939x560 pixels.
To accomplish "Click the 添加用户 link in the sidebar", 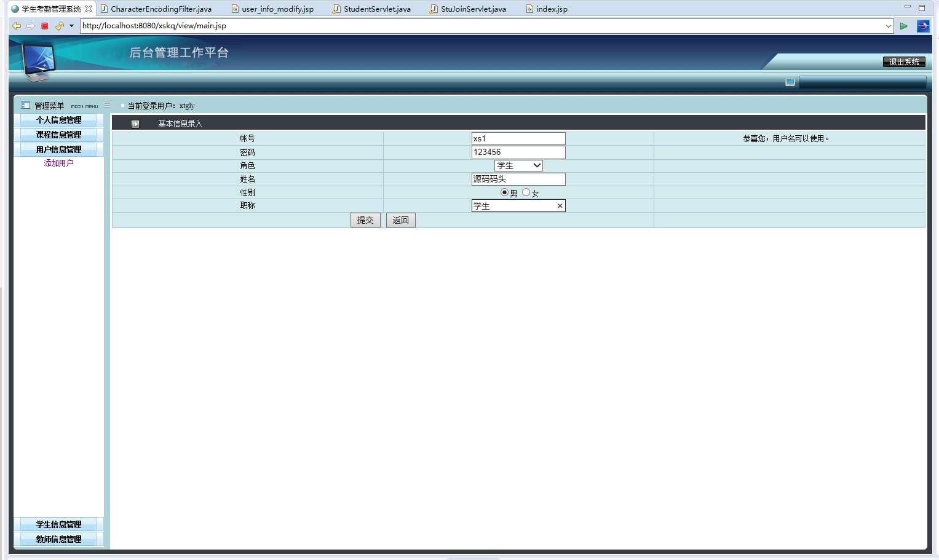I will [x=58, y=163].
